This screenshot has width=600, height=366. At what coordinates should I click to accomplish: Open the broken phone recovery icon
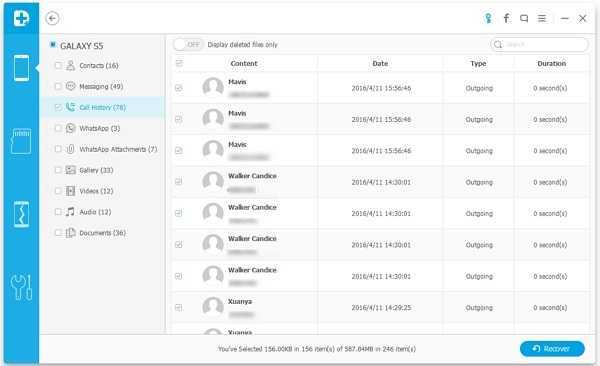point(21,214)
